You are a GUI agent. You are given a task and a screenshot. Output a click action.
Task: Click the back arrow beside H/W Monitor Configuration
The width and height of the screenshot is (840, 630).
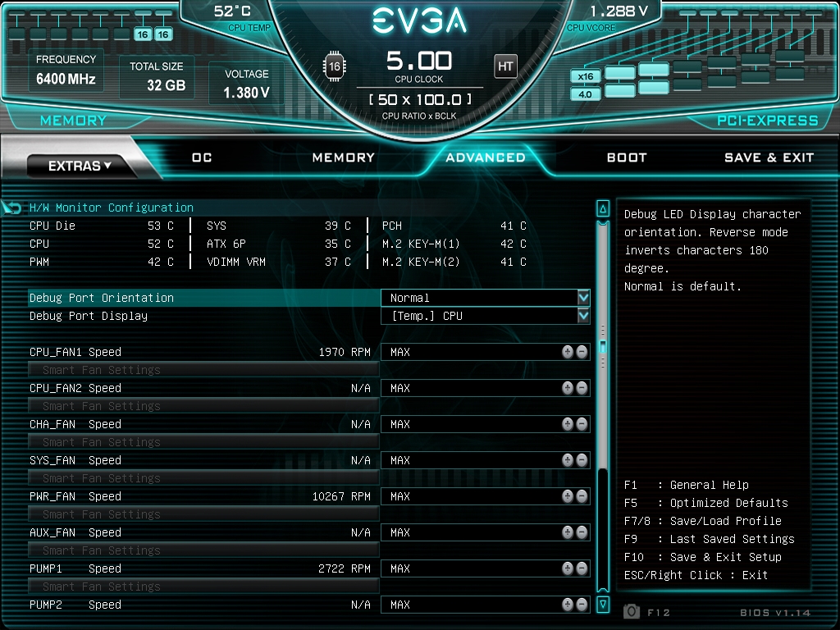tap(11, 208)
